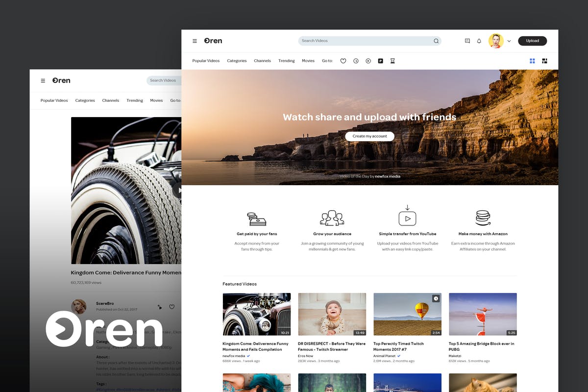Switch to the mosaic view layout
The height and width of the screenshot is (392, 588).
[544, 61]
